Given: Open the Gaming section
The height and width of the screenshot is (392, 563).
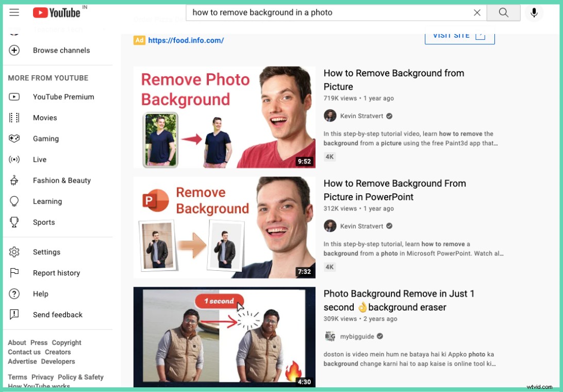Looking at the screenshot, I should pos(46,139).
